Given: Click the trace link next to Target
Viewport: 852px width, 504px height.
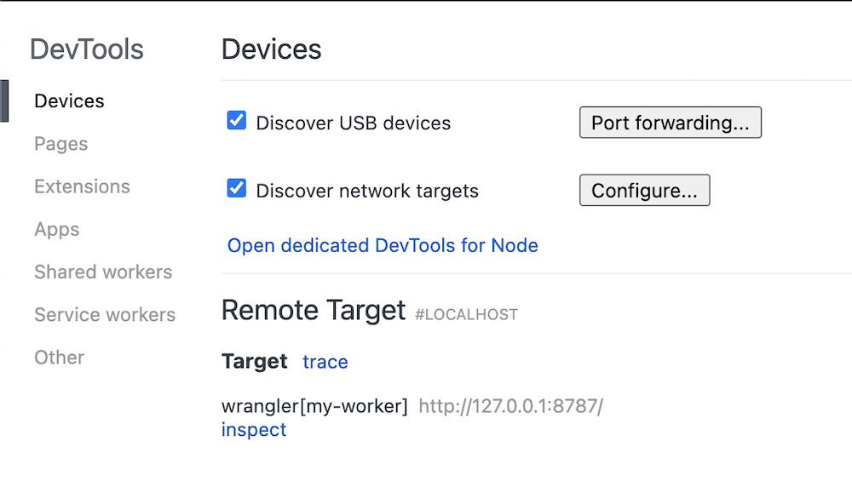Looking at the screenshot, I should click(325, 362).
